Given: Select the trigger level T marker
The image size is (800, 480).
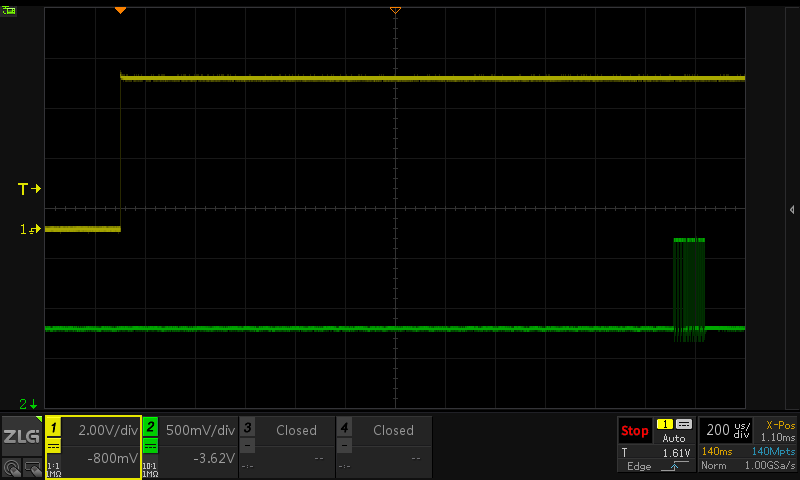Looking at the screenshot, I should pyautogui.click(x=29, y=189).
